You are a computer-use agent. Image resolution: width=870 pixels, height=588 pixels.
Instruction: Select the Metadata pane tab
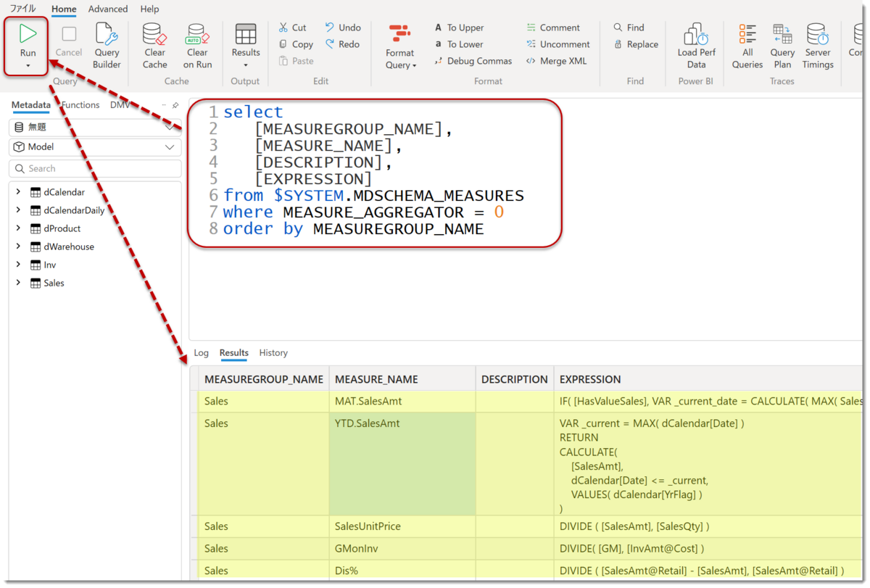31,105
